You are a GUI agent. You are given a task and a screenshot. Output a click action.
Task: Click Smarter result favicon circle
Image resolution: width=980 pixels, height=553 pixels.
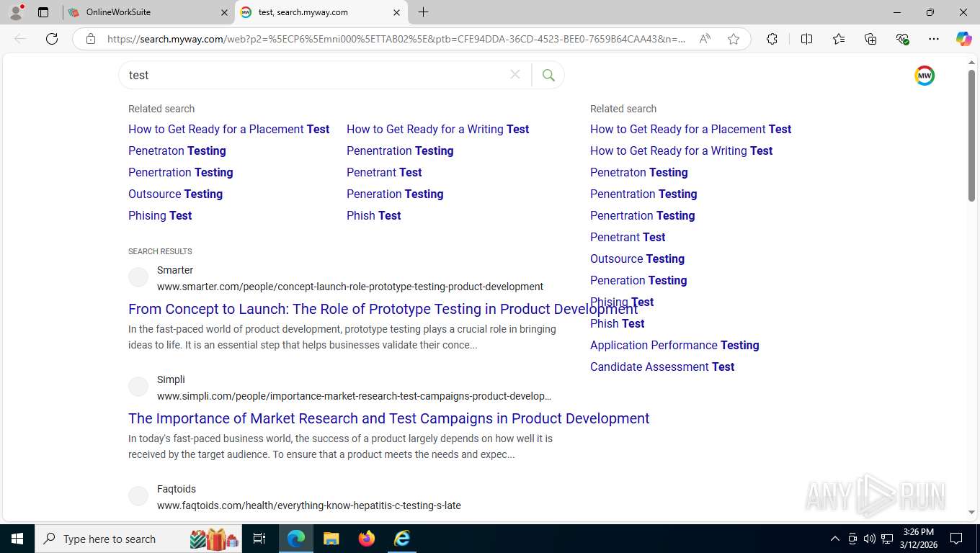(x=138, y=277)
